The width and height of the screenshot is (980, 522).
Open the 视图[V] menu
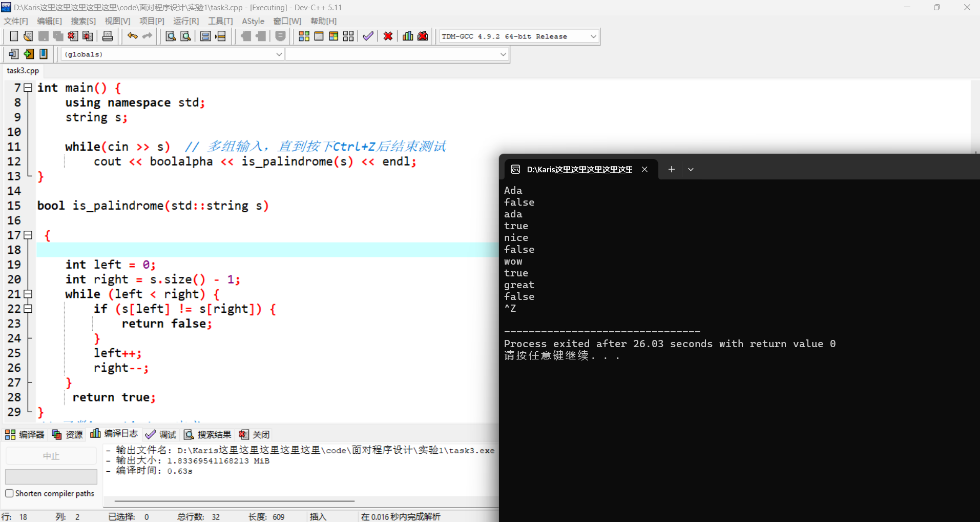pos(117,21)
